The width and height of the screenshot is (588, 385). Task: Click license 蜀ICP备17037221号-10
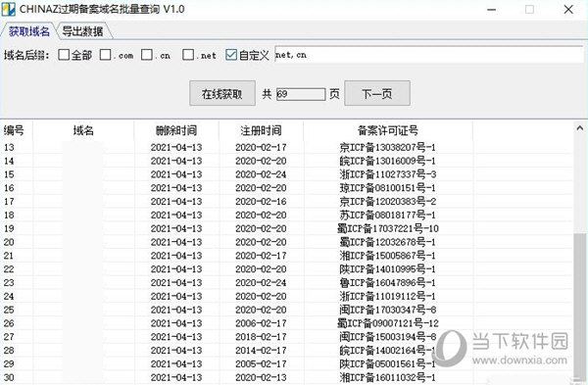(388, 228)
